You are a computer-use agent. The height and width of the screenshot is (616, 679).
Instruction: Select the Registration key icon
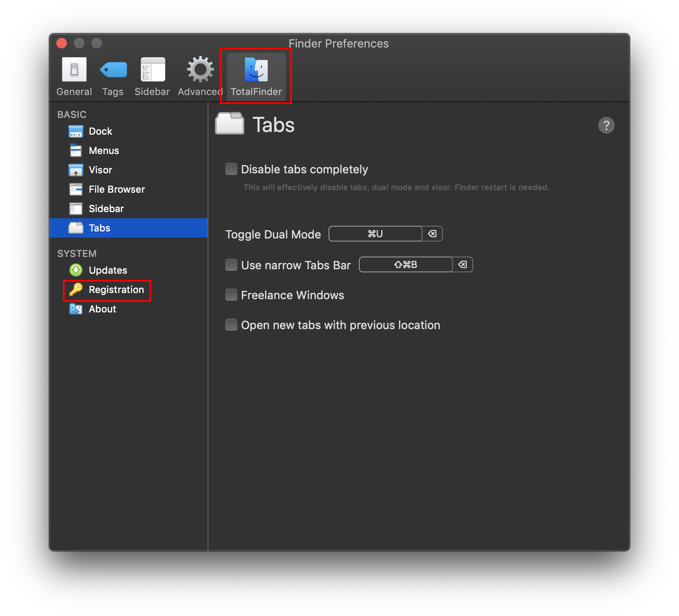(75, 290)
